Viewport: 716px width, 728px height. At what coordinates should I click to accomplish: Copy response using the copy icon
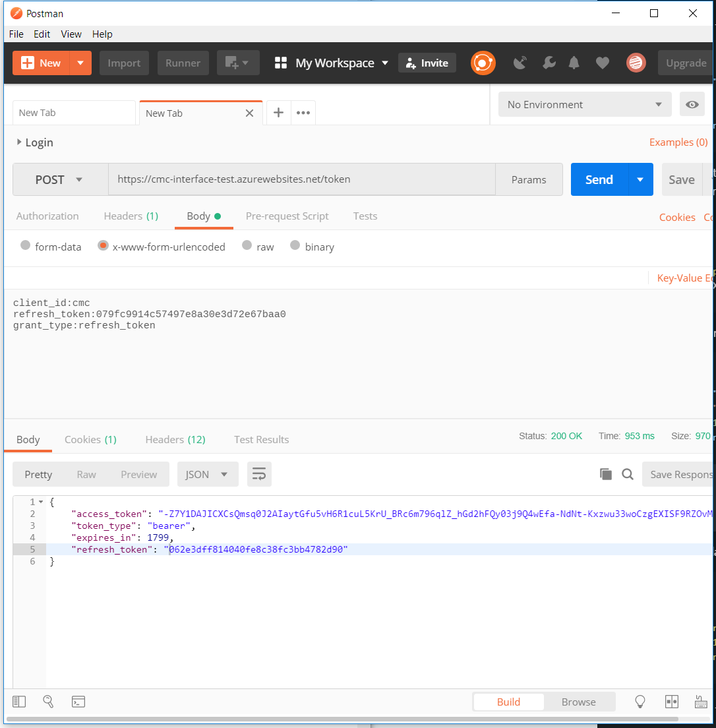(605, 474)
